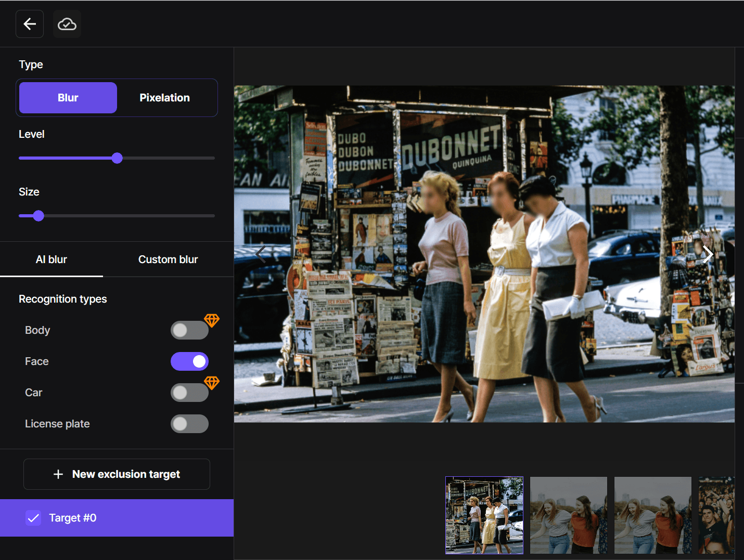Go to next image with right chevron
The width and height of the screenshot is (744, 560).
708,254
